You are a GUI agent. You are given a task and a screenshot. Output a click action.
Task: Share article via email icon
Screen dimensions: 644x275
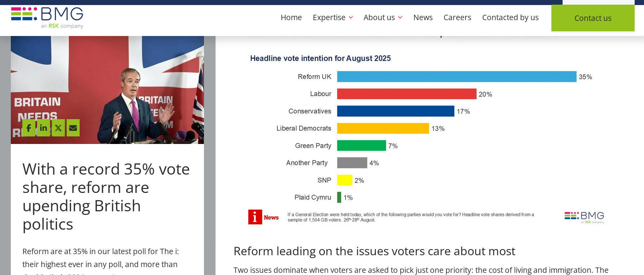click(73, 128)
